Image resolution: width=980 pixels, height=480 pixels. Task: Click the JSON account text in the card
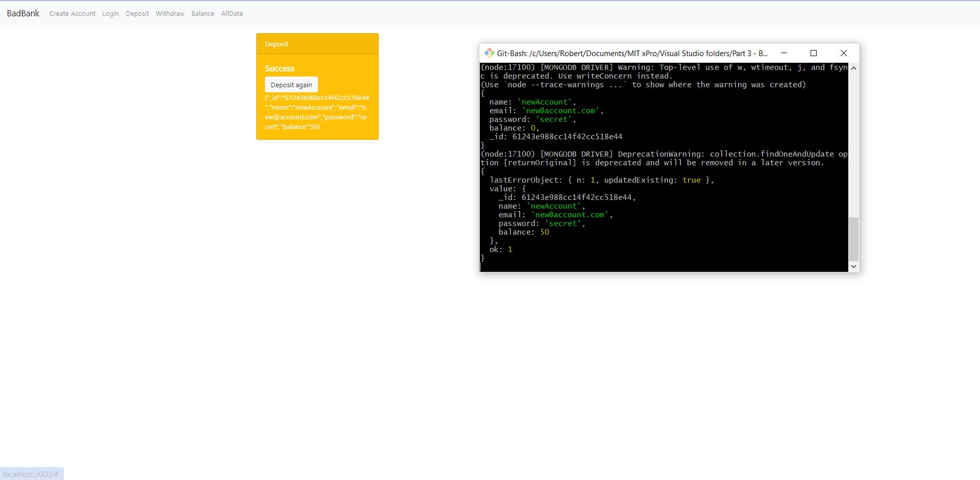tap(316, 112)
